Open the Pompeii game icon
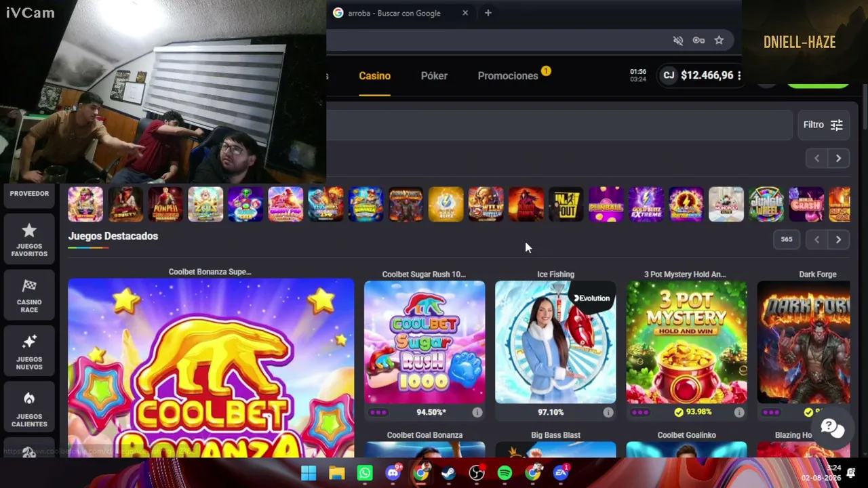This screenshot has width=868, height=488. [x=165, y=204]
